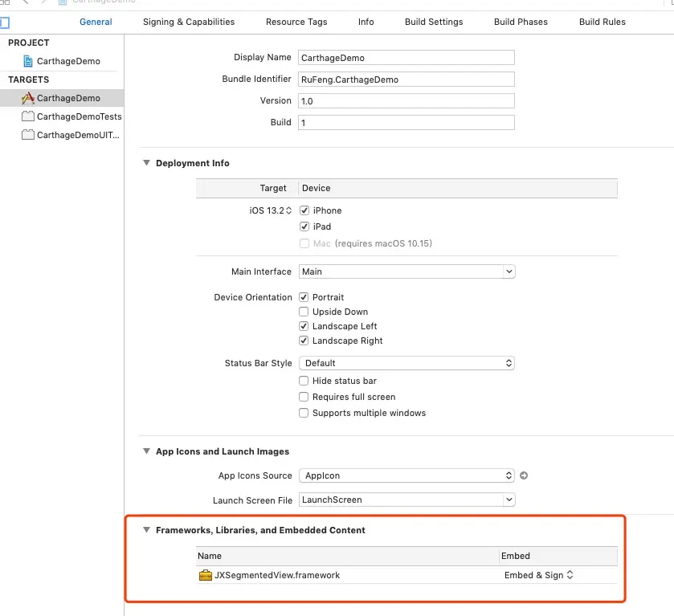Click the Name column header
The width and height of the screenshot is (674, 616).
click(x=347, y=556)
